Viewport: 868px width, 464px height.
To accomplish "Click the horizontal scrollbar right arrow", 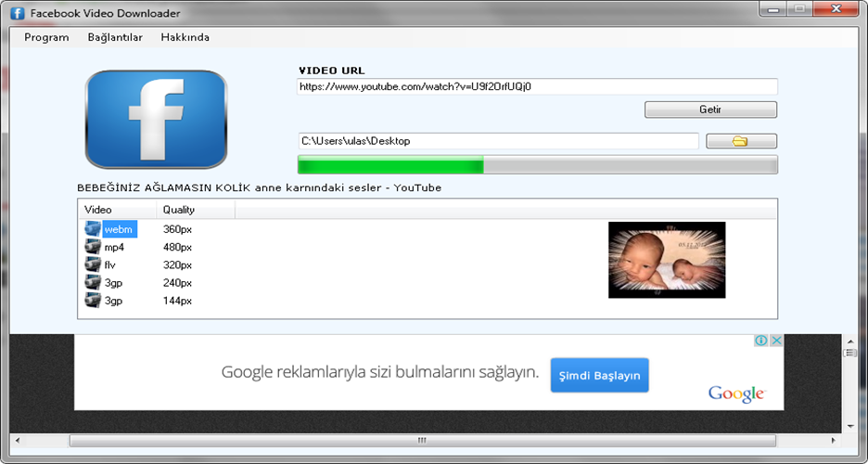I will 833,441.
